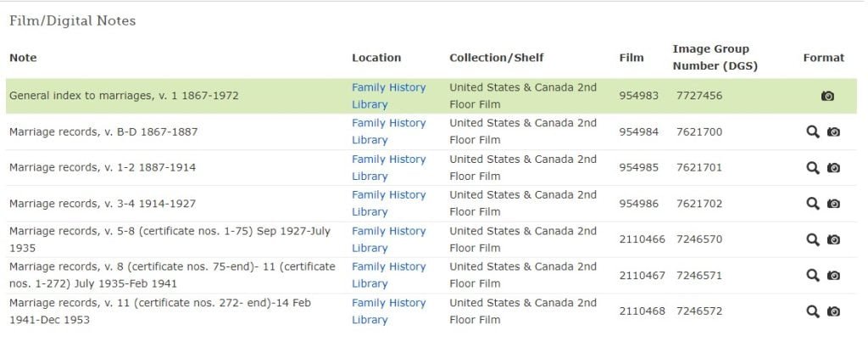
Task: Open camera icon for DGS 7621701
Action: click(x=833, y=167)
